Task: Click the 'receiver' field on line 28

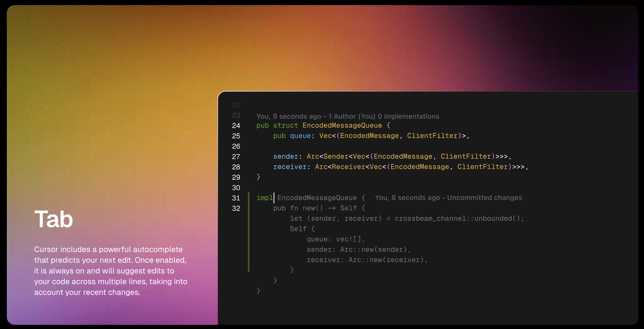Action: click(290, 167)
